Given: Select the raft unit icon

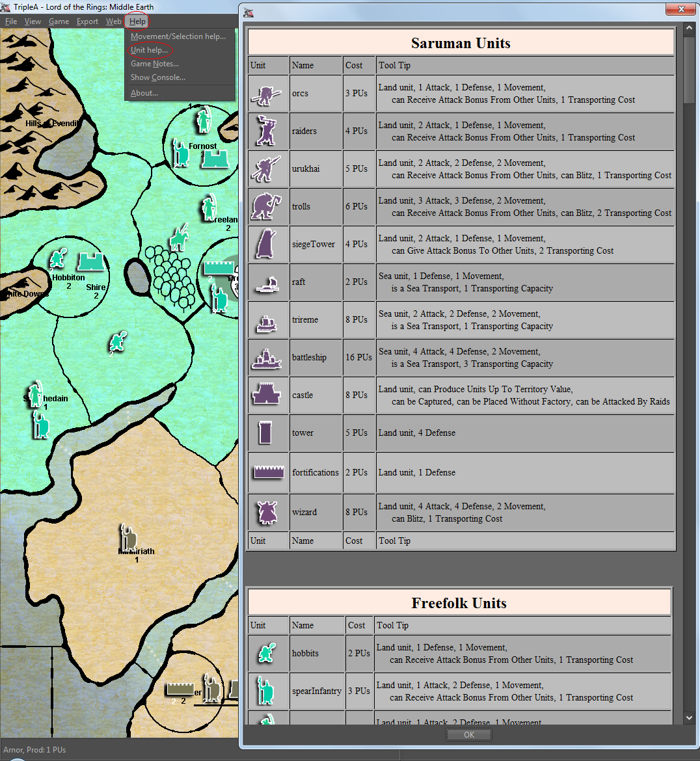Looking at the screenshot, I should coord(267,285).
